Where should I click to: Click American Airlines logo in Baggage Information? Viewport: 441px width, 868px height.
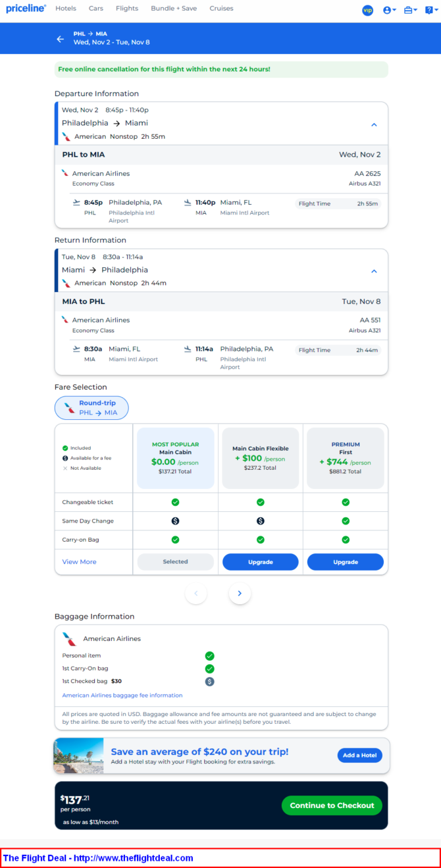[x=69, y=639]
